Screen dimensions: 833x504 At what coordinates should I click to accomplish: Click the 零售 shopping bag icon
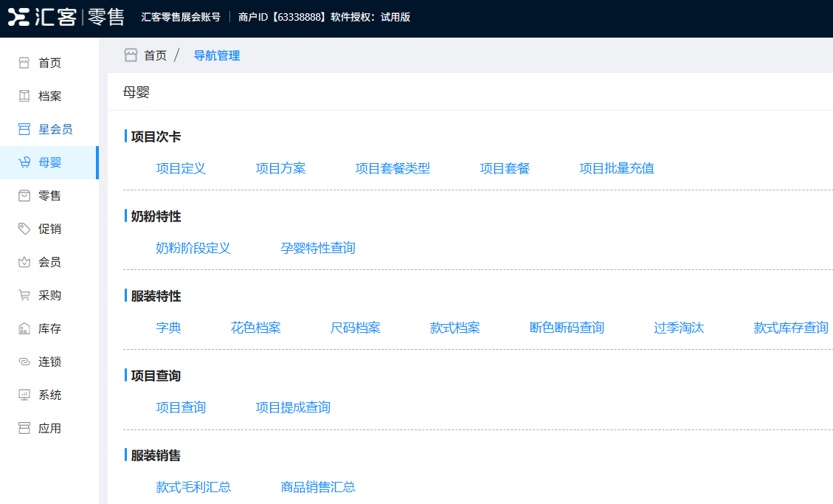(x=24, y=196)
